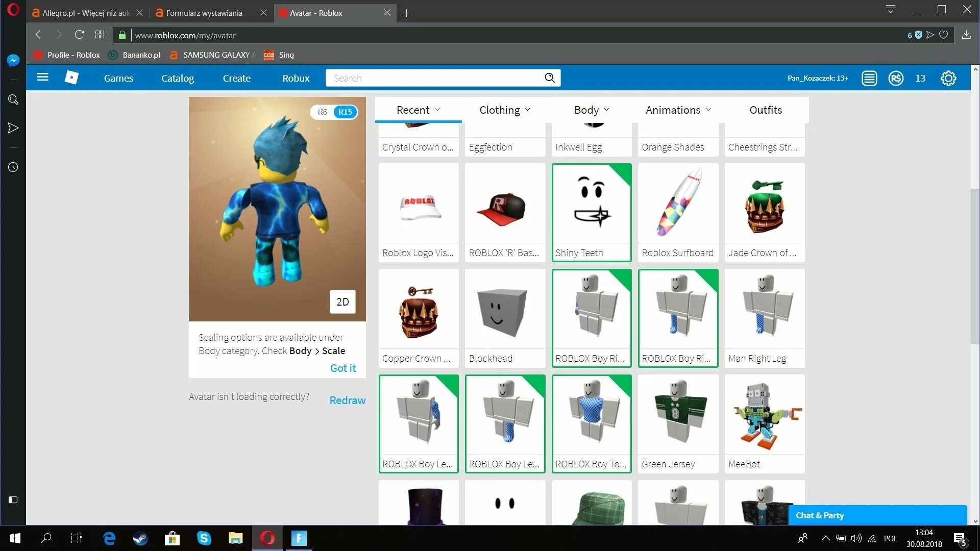Click the Got it button
The width and height of the screenshot is (980, 551).
[344, 368]
